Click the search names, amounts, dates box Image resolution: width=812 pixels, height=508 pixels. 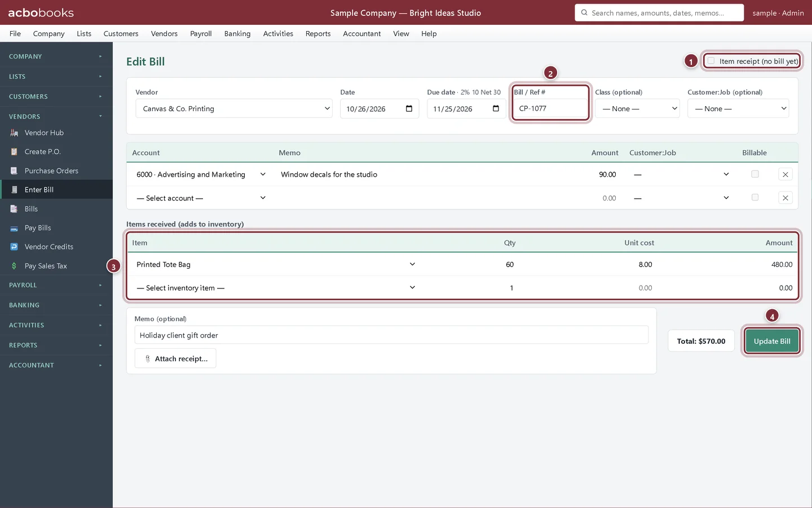tap(659, 12)
